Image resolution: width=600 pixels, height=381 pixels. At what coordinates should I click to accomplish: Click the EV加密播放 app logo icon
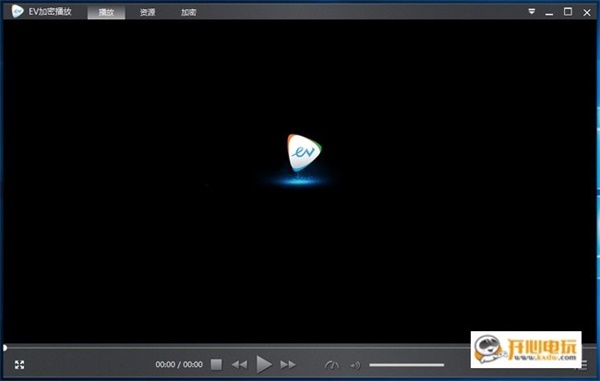17,11
